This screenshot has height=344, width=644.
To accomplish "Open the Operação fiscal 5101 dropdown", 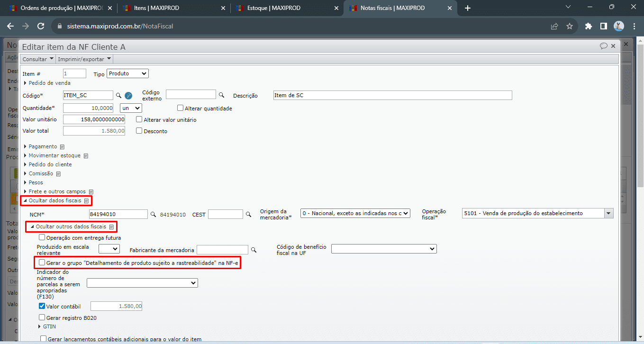I will pyautogui.click(x=608, y=213).
